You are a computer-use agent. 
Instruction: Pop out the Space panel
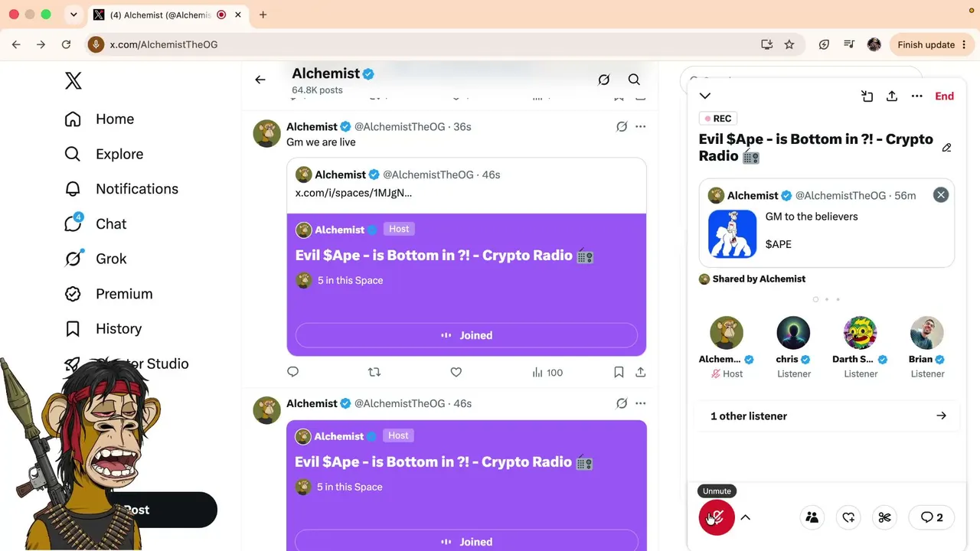tap(867, 96)
